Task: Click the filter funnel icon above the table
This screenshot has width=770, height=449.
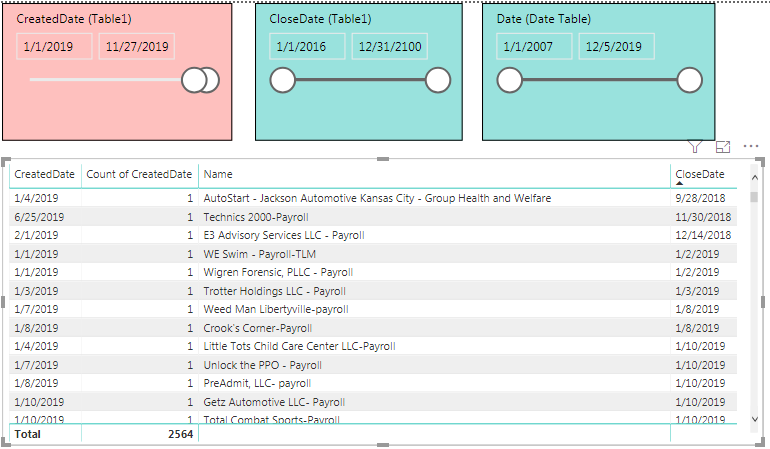Action: tap(694, 146)
